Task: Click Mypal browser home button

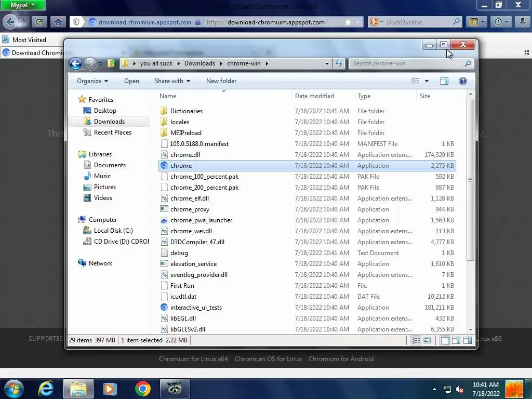Action: [x=58, y=22]
